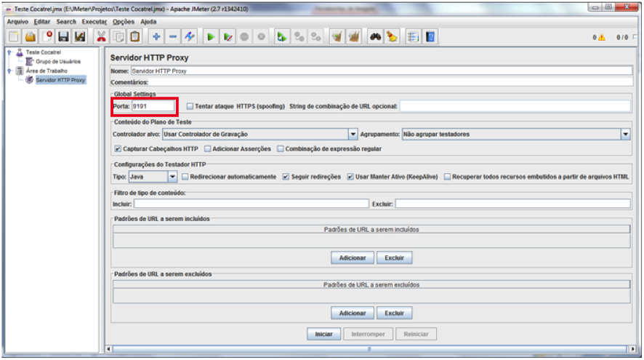Click Adicionar under URL patterns to exclude
The height and width of the screenshot is (360, 644).
pyautogui.click(x=353, y=313)
